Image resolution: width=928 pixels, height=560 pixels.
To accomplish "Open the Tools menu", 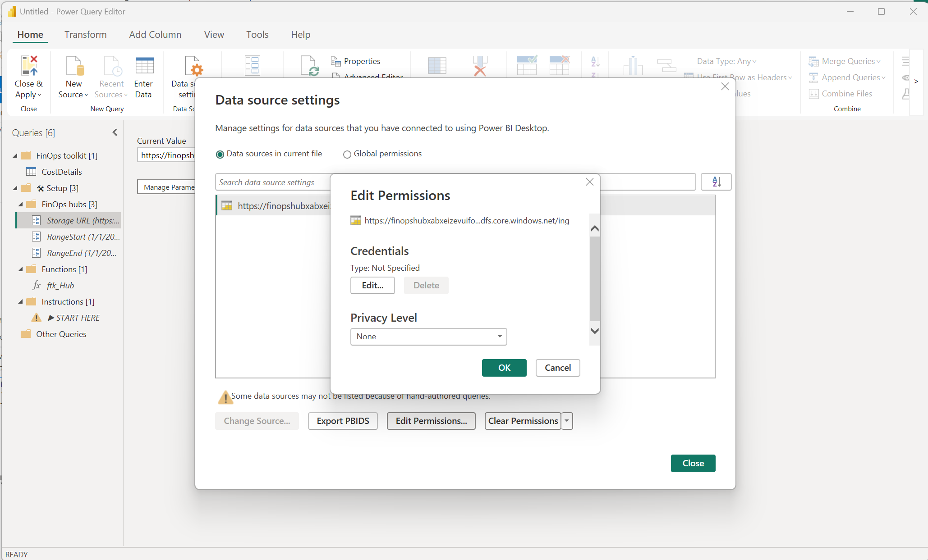I will coord(257,34).
